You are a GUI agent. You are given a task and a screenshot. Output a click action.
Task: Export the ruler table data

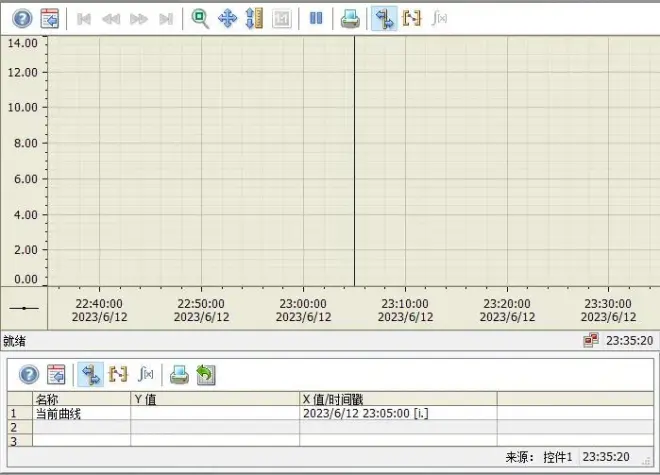point(206,374)
